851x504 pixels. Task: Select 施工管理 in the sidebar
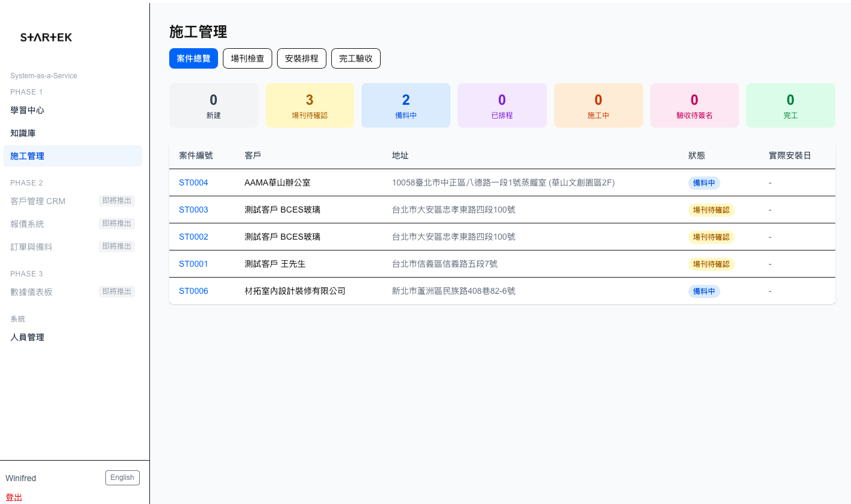pos(26,156)
